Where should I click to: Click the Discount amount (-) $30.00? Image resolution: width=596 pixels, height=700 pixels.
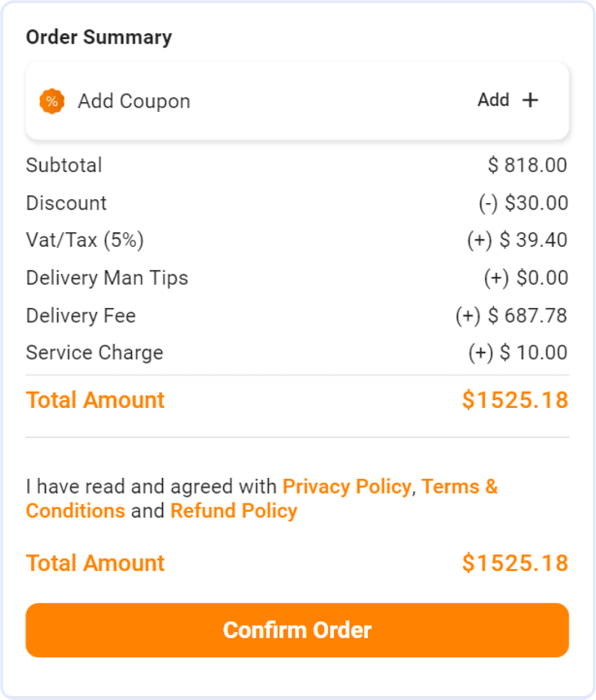(x=523, y=203)
